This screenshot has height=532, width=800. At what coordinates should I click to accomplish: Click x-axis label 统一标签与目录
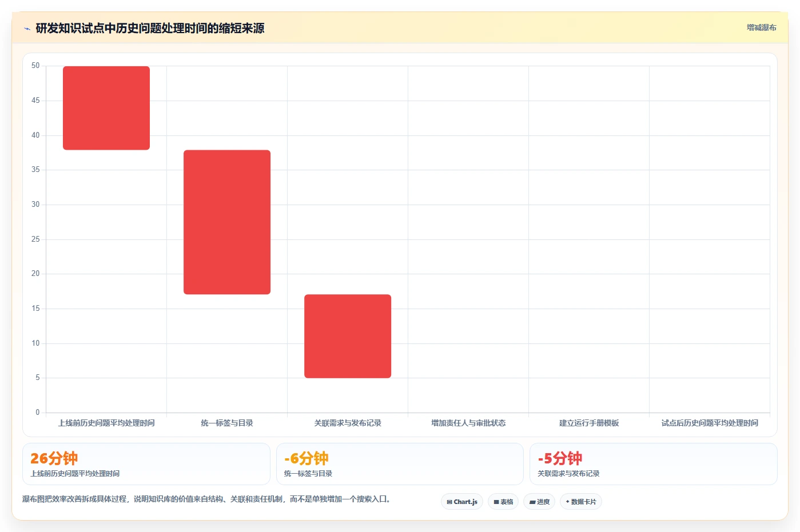[227, 423]
